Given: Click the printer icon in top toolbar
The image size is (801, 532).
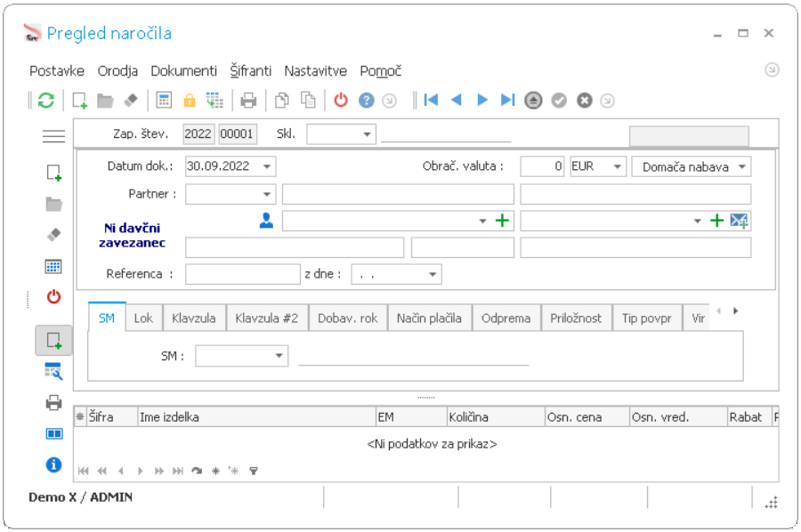Looking at the screenshot, I should point(248,101).
